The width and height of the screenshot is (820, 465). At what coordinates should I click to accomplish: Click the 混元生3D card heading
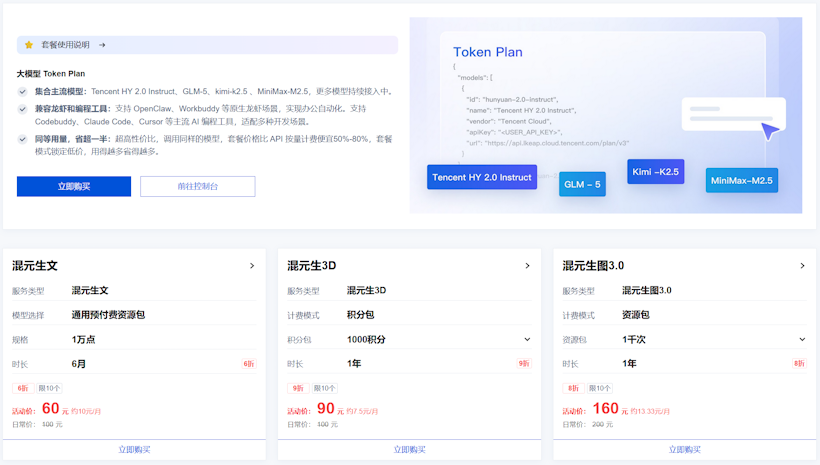click(312, 266)
